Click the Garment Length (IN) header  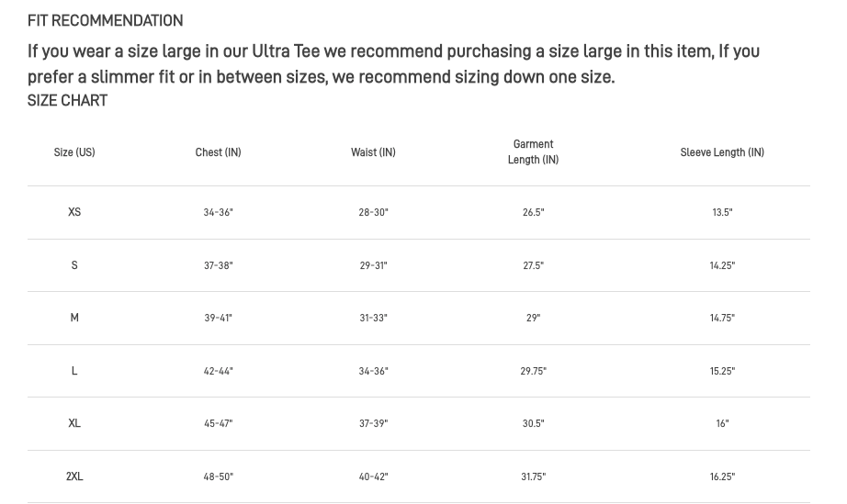pyautogui.click(x=533, y=152)
